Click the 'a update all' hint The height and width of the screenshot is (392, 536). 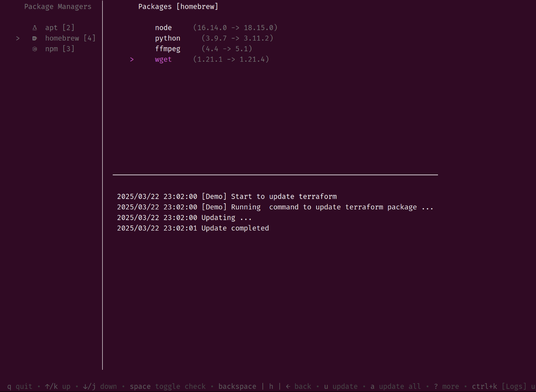click(395, 386)
